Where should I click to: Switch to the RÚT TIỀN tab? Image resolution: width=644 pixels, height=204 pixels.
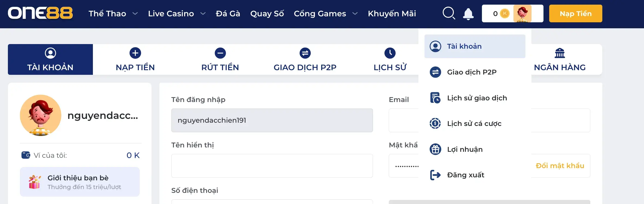[x=220, y=59]
